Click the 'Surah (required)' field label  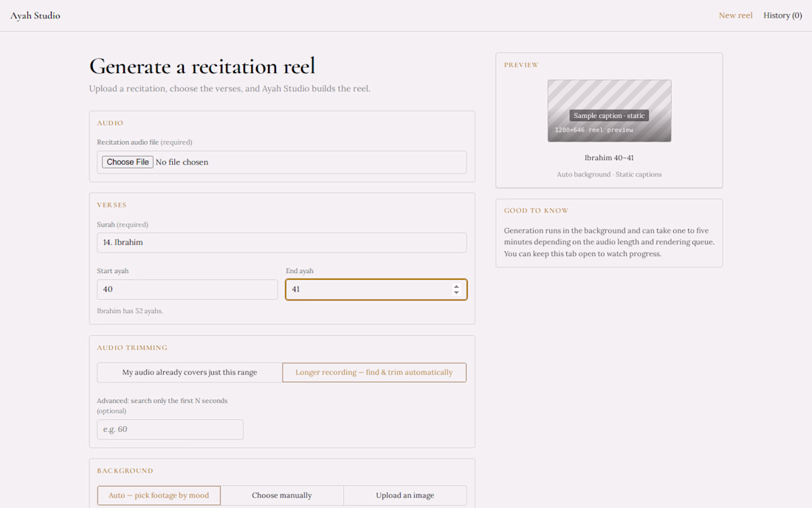(123, 224)
